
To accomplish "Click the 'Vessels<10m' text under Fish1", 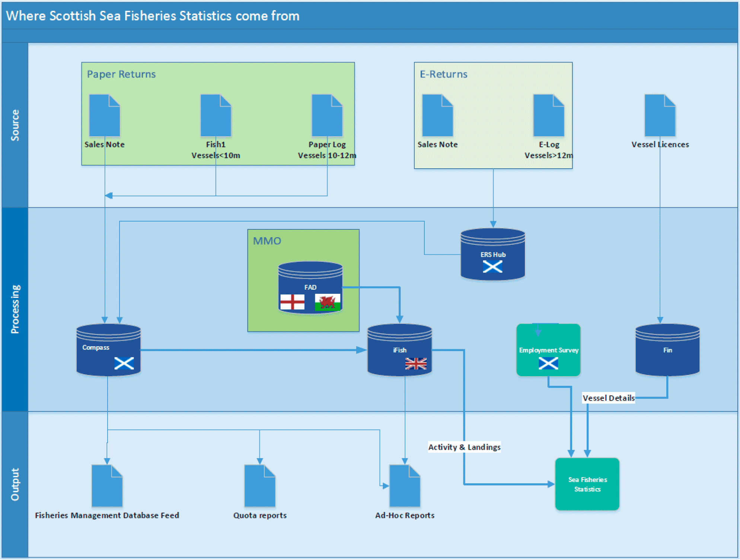I will (216, 155).
